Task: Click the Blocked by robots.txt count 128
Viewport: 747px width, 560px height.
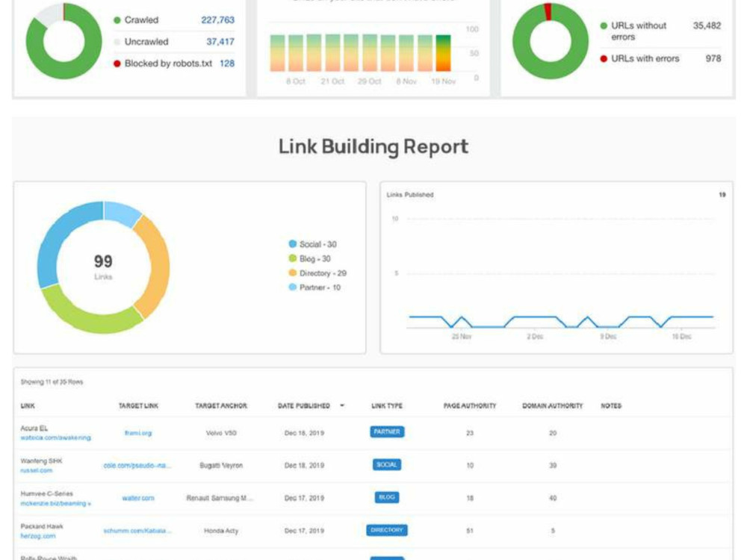Action: [x=227, y=63]
